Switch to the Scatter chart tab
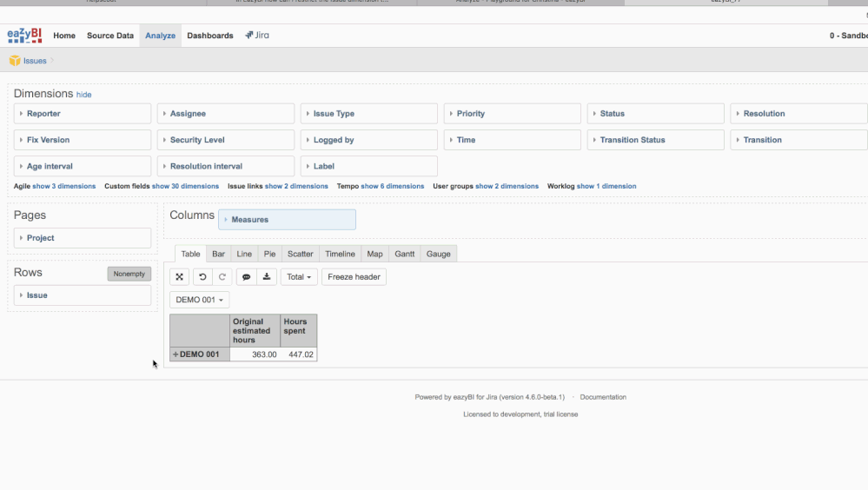The width and height of the screenshot is (868, 490). click(301, 254)
